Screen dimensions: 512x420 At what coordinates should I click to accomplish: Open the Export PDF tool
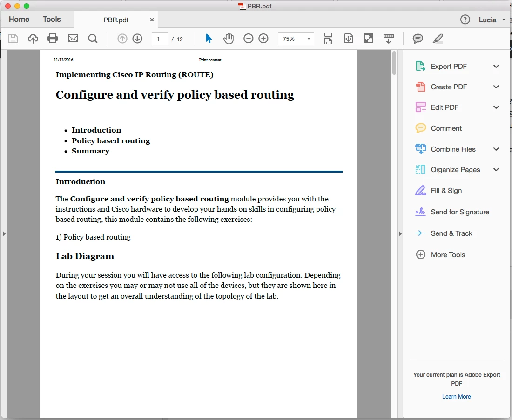click(x=449, y=66)
